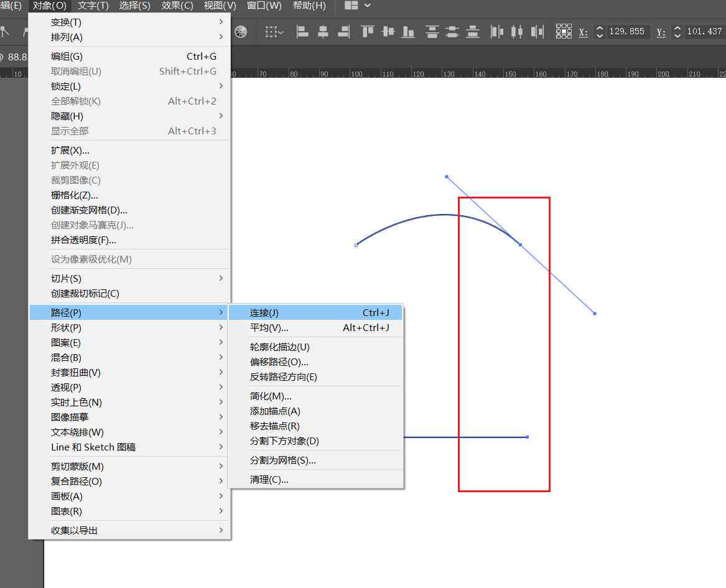Open the 帮助(H) menu

pyautogui.click(x=309, y=6)
